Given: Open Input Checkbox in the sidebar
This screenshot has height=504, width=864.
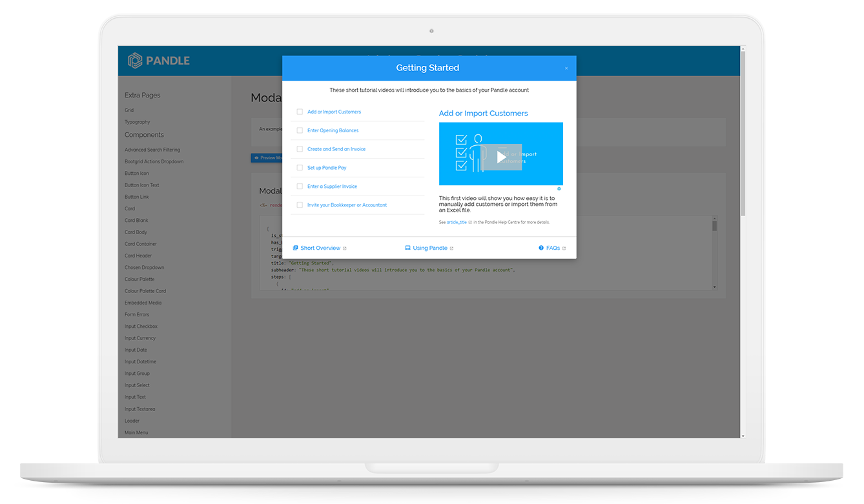Looking at the screenshot, I should (x=141, y=326).
